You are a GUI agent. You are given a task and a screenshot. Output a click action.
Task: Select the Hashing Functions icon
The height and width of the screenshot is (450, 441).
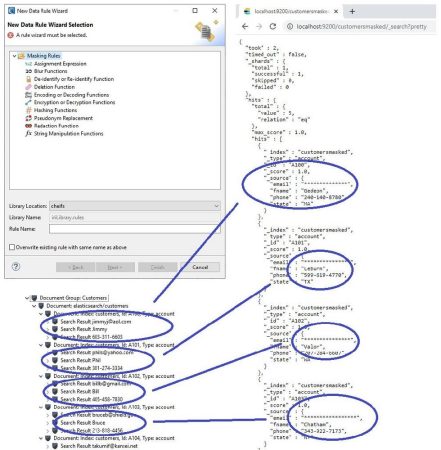click(x=29, y=110)
